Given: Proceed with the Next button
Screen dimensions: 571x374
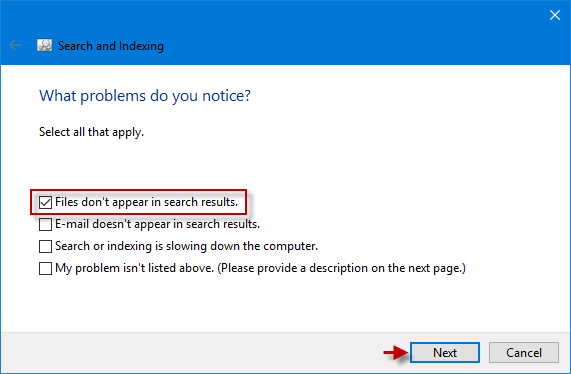Looking at the screenshot, I should click(x=445, y=353).
